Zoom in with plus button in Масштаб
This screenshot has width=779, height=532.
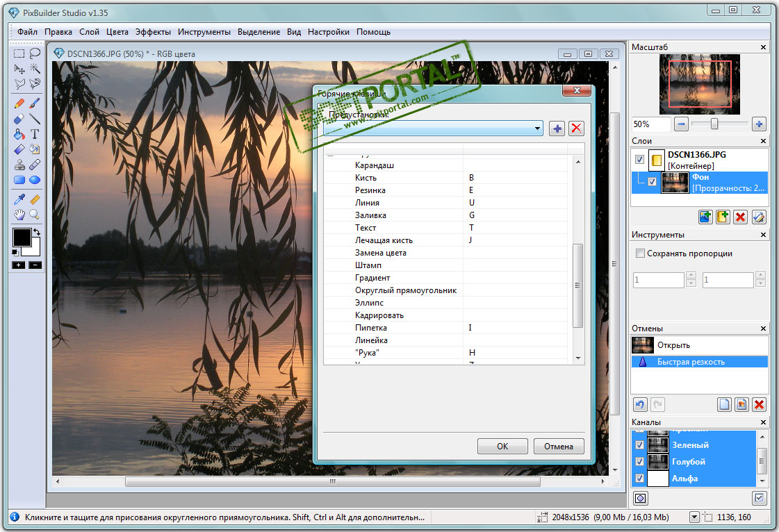click(759, 124)
